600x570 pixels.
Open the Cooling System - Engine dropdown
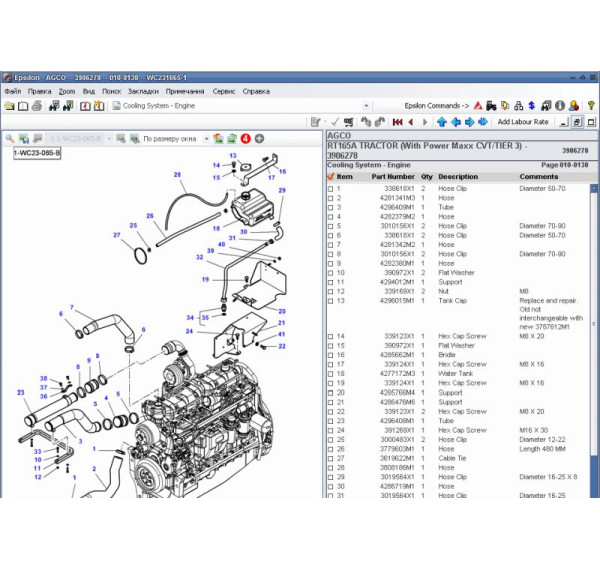click(366, 105)
